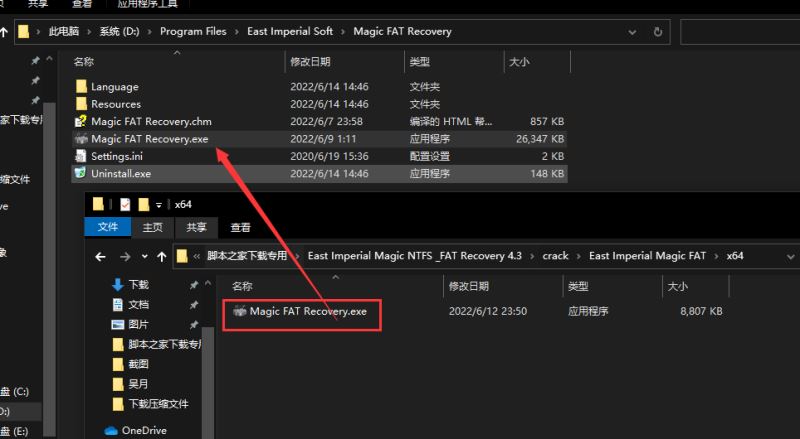The image size is (800, 439).
Task: Open address history dropdown in x64 window
Action: point(790,257)
